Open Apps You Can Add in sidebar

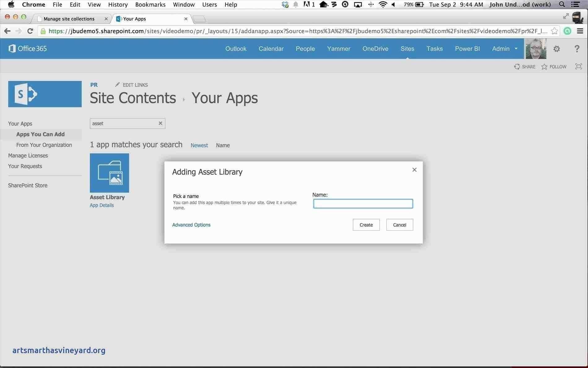[41, 134]
